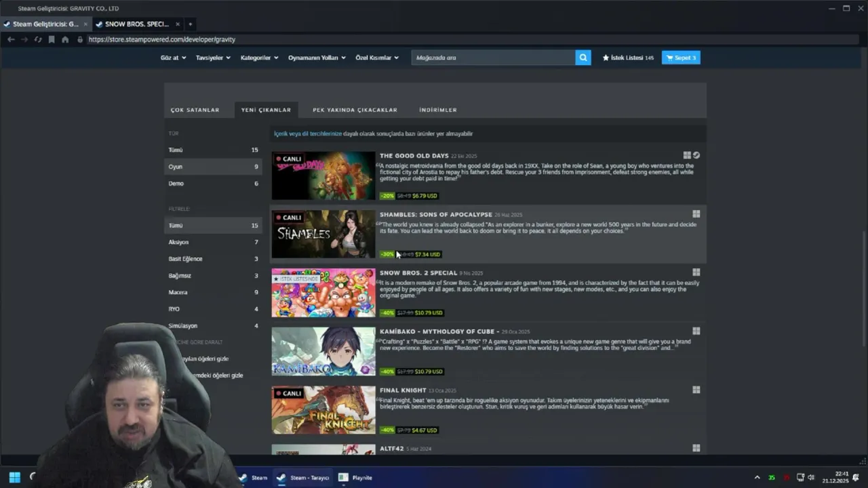Click the 'Mağazada ara' search field
This screenshot has width=868, height=488.
[493, 58]
